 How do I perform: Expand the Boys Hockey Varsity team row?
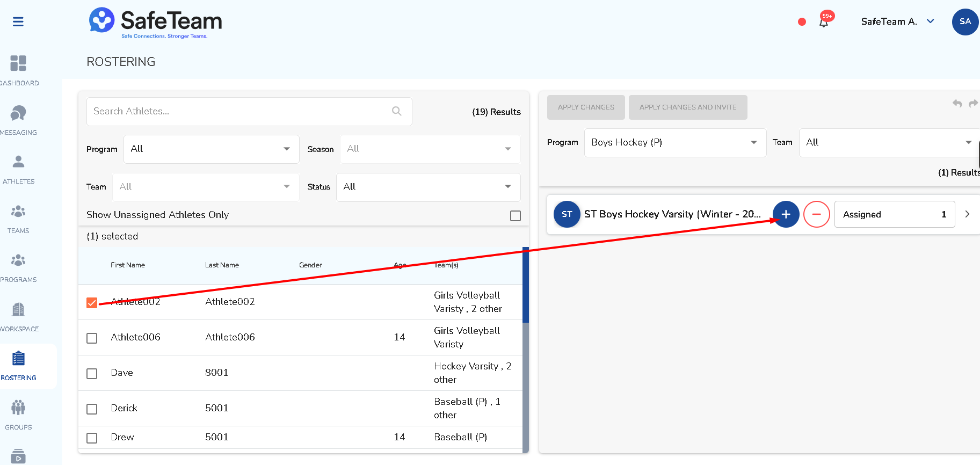click(x=967, y=214)
